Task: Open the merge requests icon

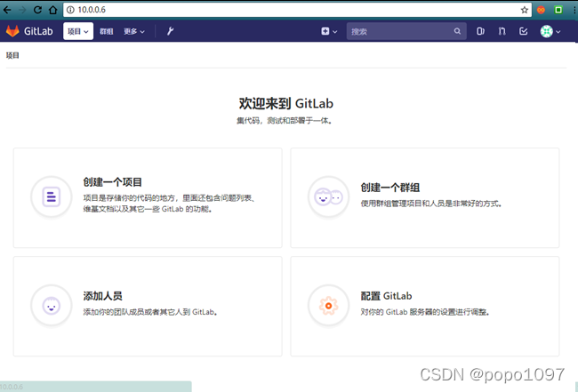Action: pyautogui.click(x=502, y=31)
